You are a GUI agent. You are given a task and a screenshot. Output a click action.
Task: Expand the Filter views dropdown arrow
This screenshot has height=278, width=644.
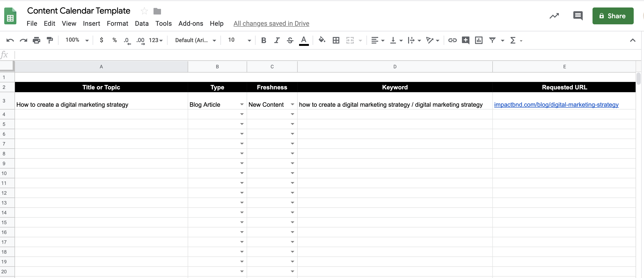point(502,40)
